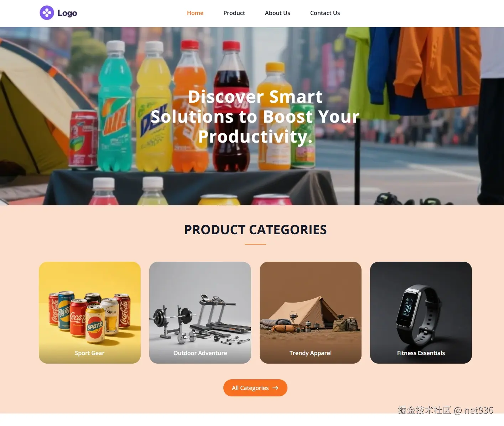504x426 pixels.
Task: Click the purple circular logo icon
Action: [47, 13]
